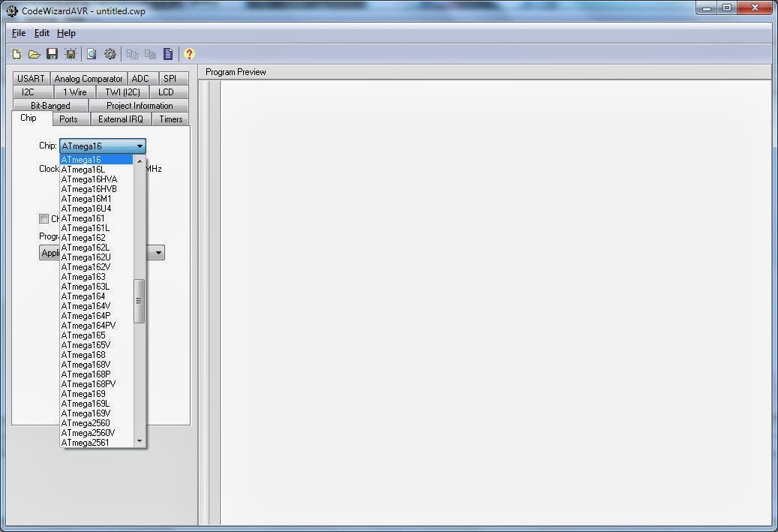Select ATmega2560 from the chip list
Viewport: 778px width, 532px height.
point(96,423)
